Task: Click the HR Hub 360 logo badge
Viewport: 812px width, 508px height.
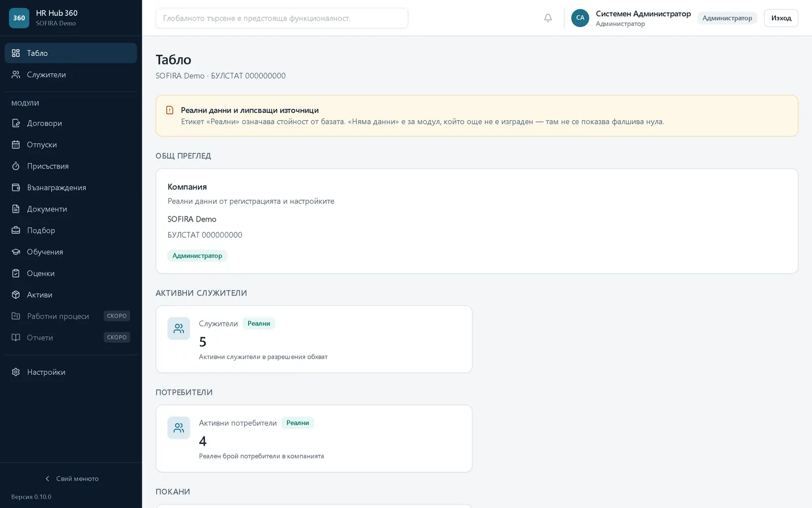Action: 19,18
